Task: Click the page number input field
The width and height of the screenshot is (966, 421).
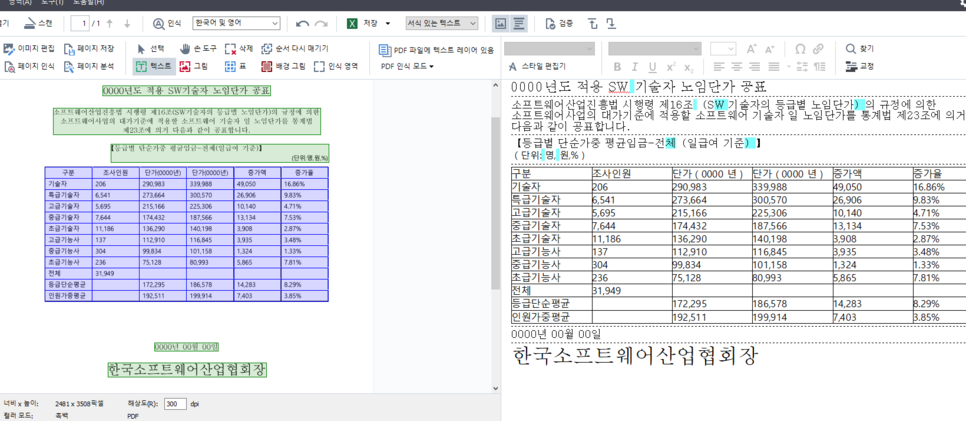Action: [x=80, y=24]
